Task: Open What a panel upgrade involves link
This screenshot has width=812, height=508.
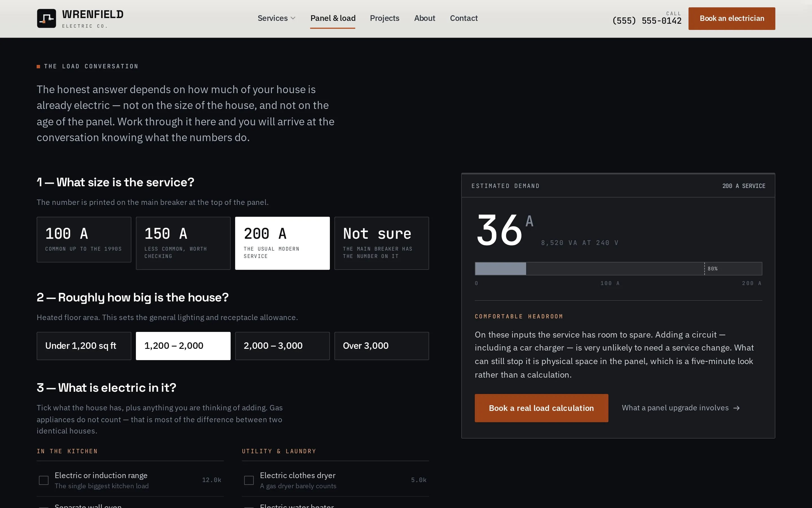Action: click(680, 408)
